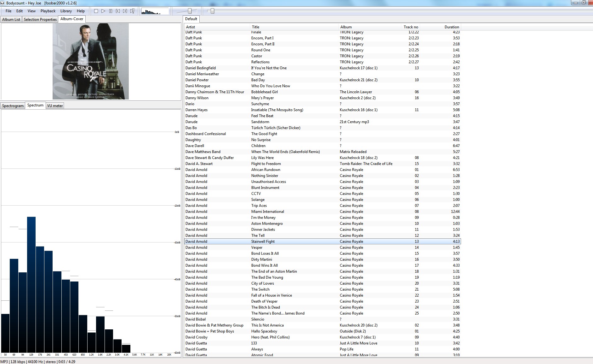Open the Playback menu
The height and width of the screenshot is (364, 593).
coord(48,11)
